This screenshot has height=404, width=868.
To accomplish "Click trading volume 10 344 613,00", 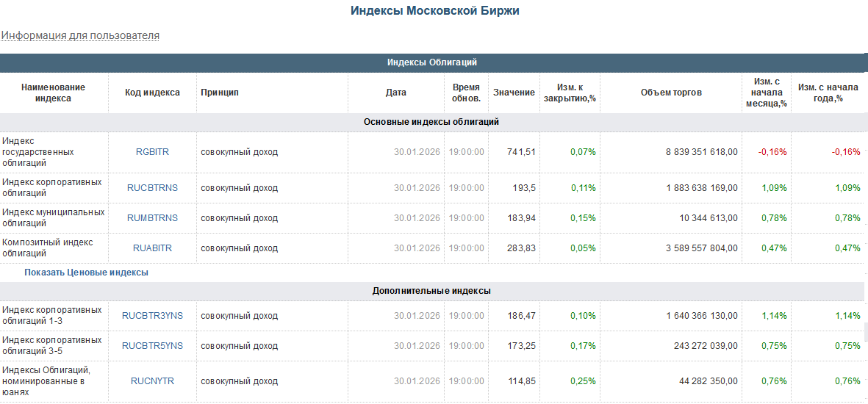I will tap(708, 217).
